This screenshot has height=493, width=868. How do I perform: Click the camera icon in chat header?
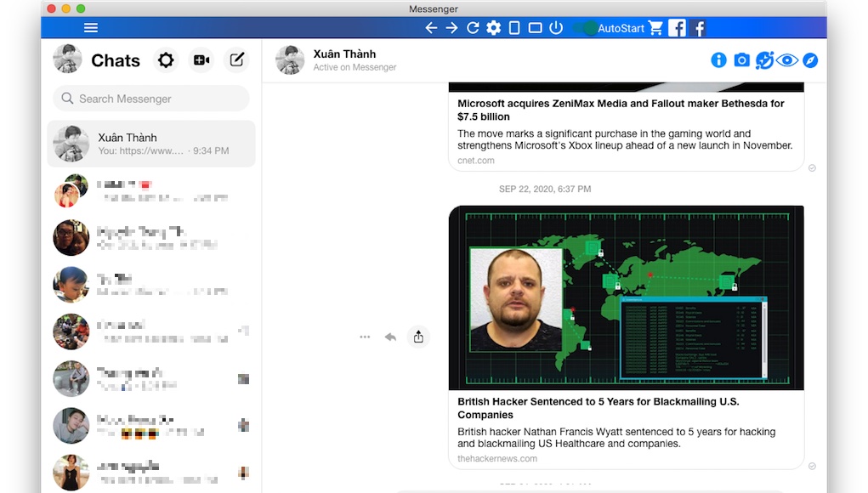coord(742,60)
